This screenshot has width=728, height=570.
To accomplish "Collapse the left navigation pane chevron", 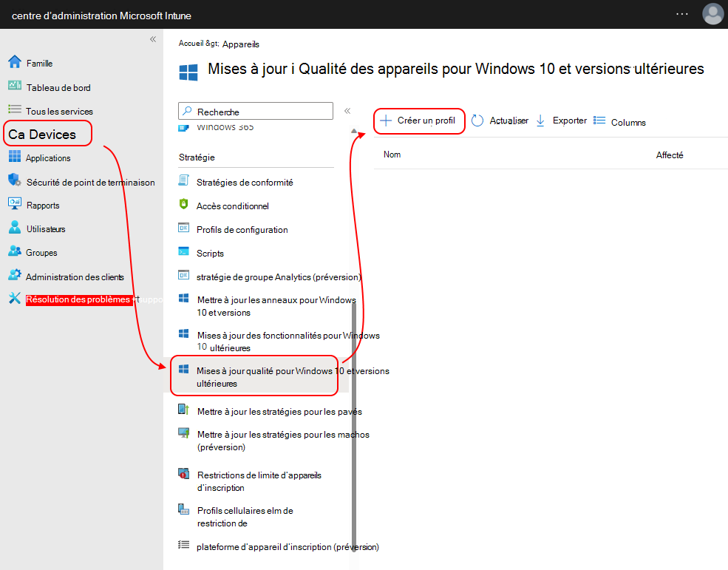I will tap(152, 38).
